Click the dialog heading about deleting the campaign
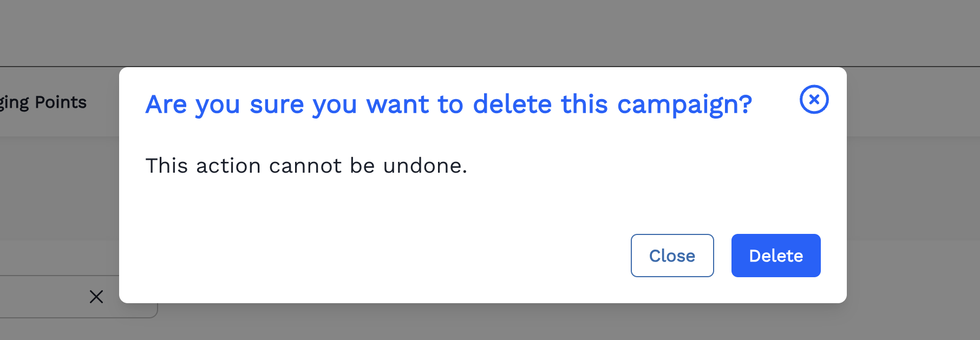The width and height of the screenshot is (980, 340). click(448, 104)
